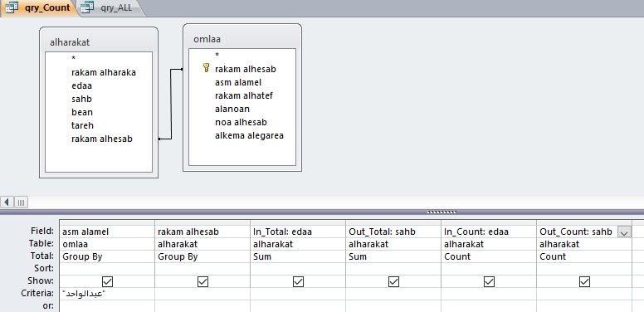The width and height of the screenshot is (644, 312).
Task: Click Criteria cell for rakam alhesab column
Action: click(202, 294)
